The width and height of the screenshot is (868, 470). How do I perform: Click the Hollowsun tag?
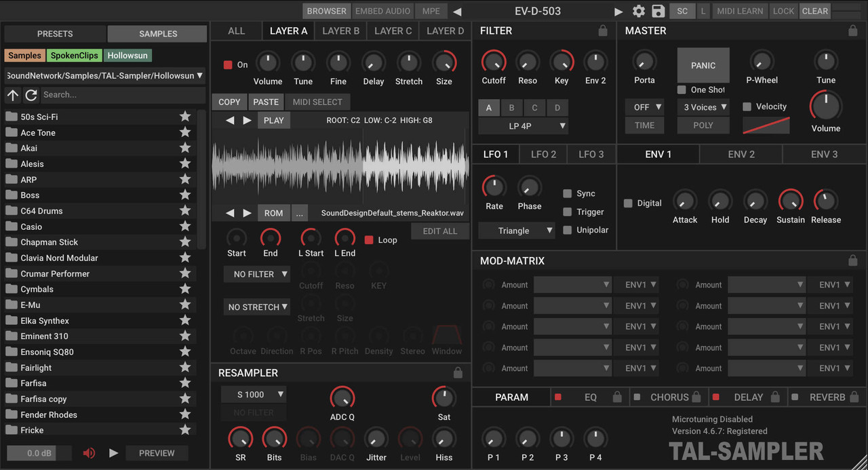(x=127, y=56)
